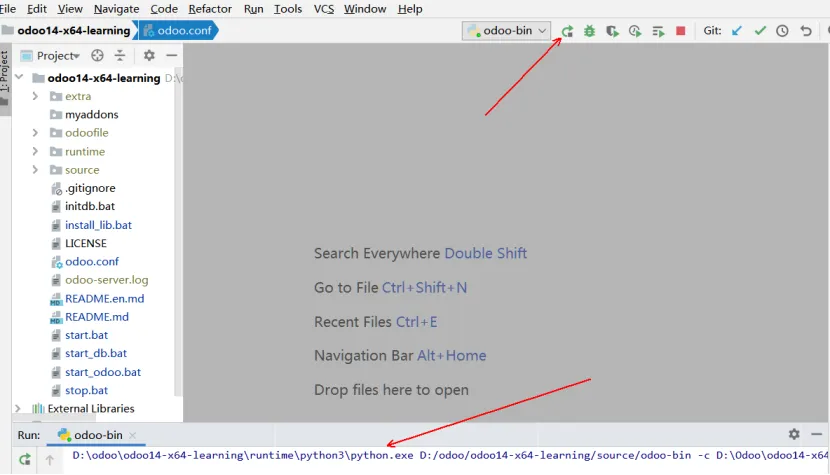Expand the odoofile folder

35,132
